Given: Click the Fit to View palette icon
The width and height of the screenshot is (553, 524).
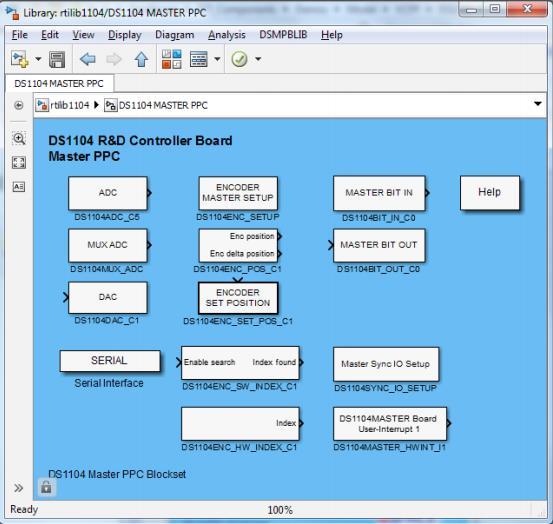Looking at the screenshot, I should pos(19,162).
